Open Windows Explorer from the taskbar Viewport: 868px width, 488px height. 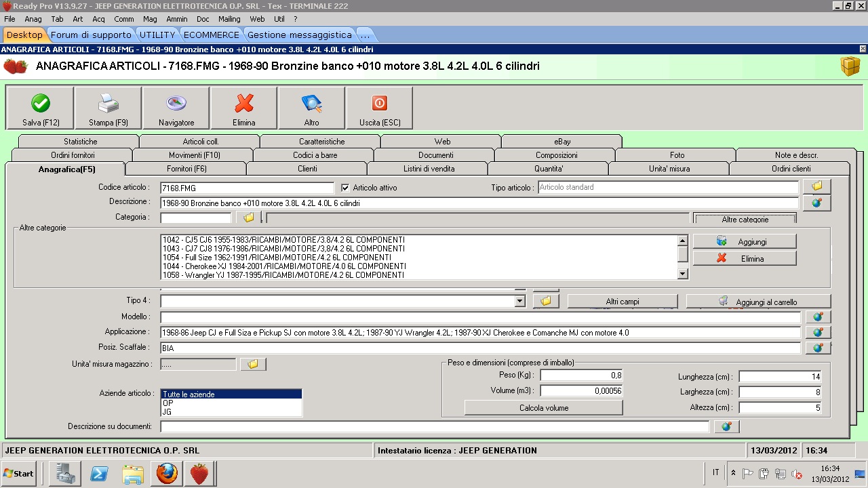tap(133, 473)
